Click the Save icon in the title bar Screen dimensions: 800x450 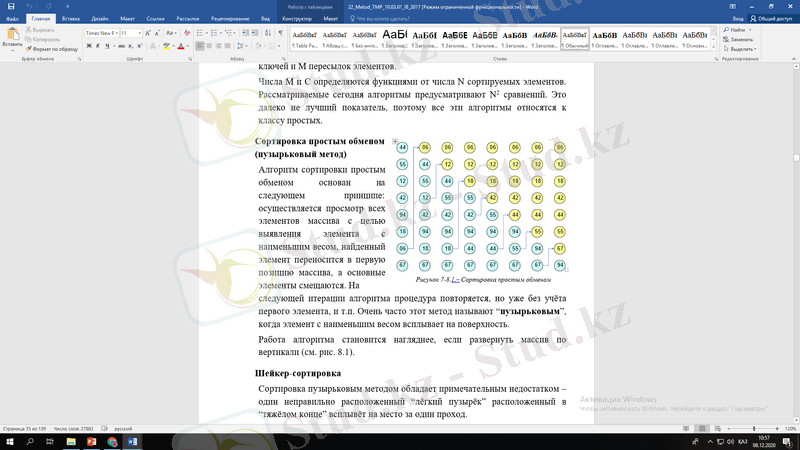(x=7, y=6)
